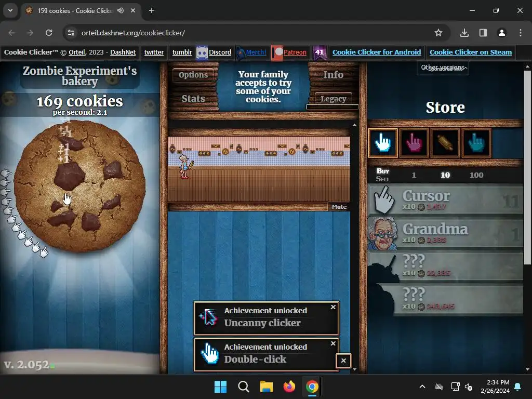Screen dimensions: 532x399
Task: Expand the Other versions dropdown
Action: [443, 68]
